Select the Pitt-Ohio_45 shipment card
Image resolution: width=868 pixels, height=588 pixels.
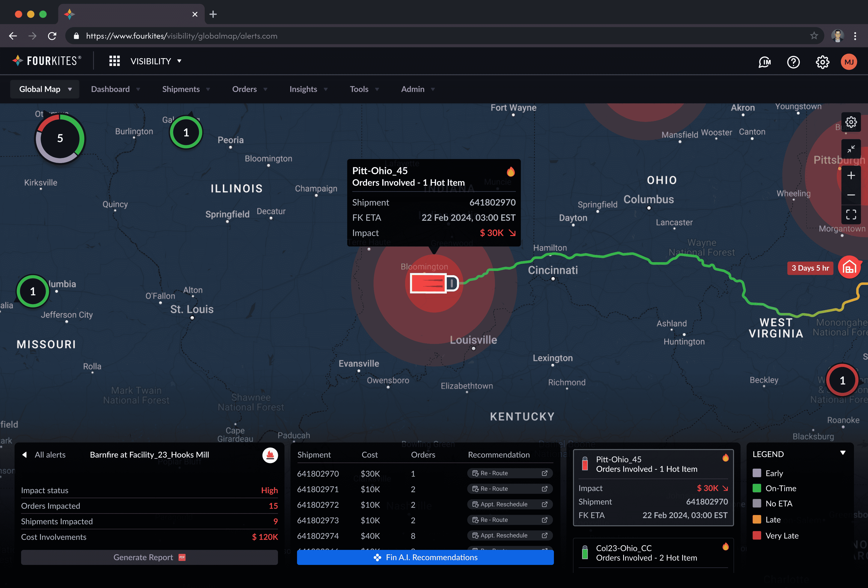(653, 487)
